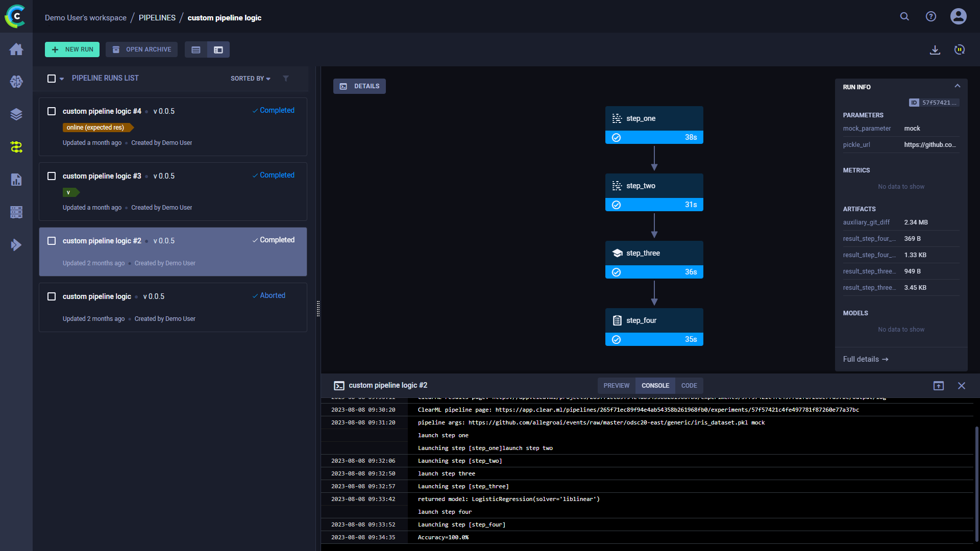980x551 pixels.
Task: Switch to the PREVIEW tab
Action: click(x=616, y=386)
